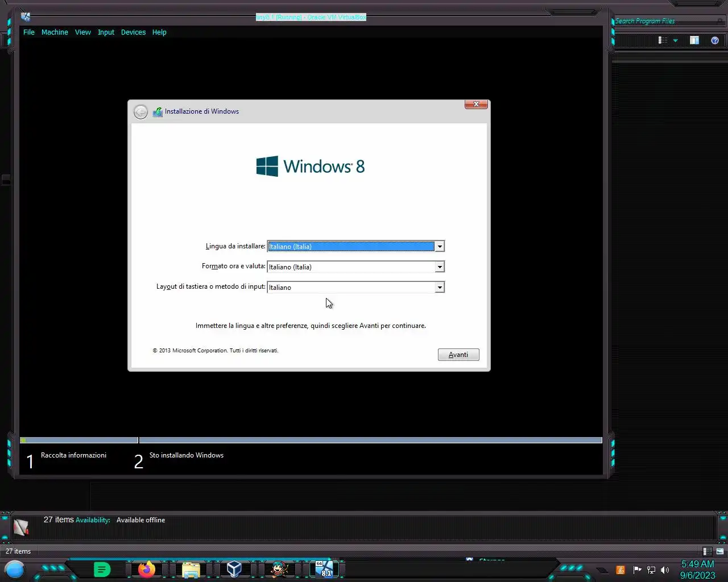The height and width of the screenshot is (582, 728).
Task: Open the VirtualBox File menu
Action: 29,32
